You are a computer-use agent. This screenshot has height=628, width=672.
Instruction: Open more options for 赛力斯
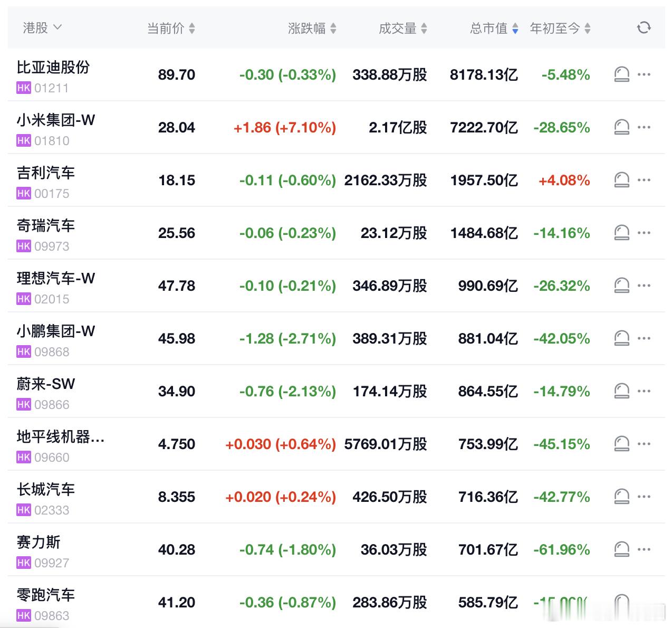pos(644,549)
